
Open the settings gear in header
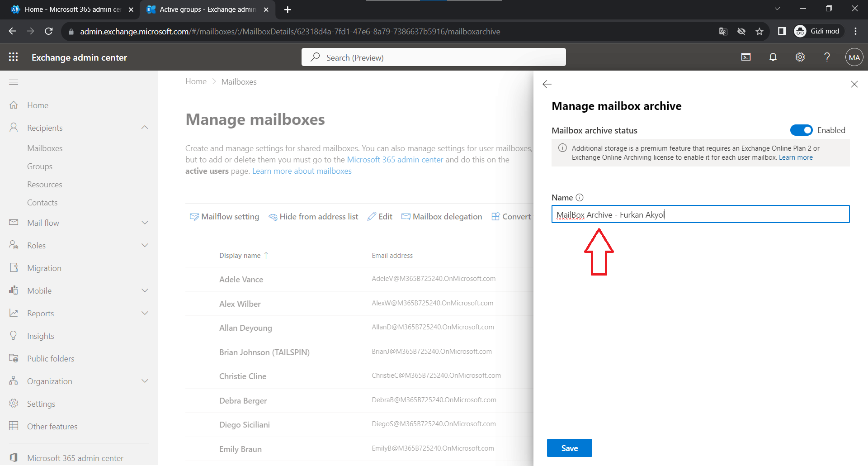(x=800, y=57)
